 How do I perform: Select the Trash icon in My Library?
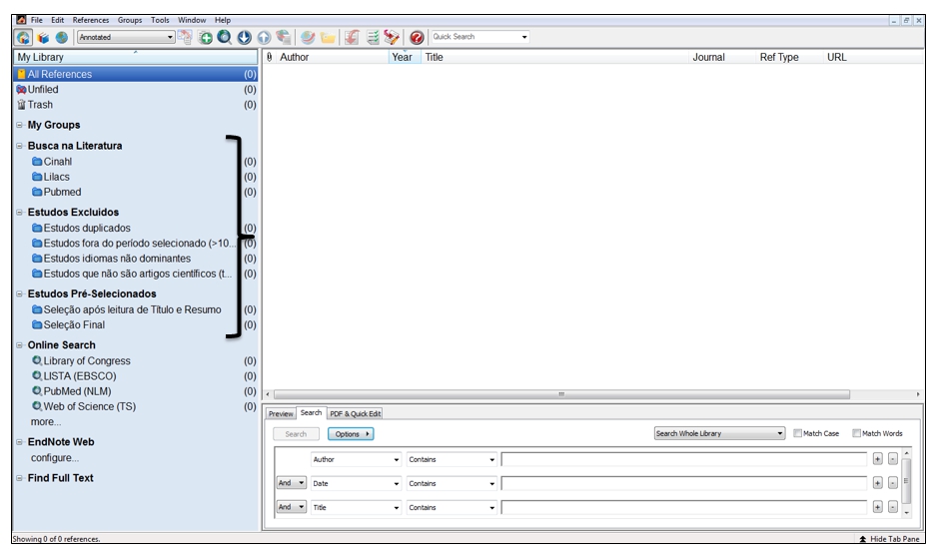point(21,105)
